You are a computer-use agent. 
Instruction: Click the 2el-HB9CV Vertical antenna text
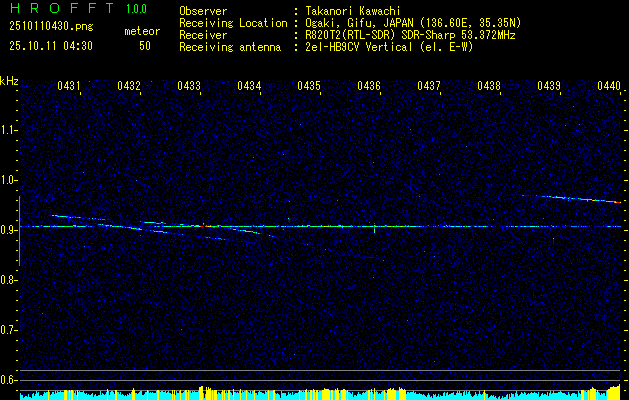pyautogui.click(x=388, y=47)
